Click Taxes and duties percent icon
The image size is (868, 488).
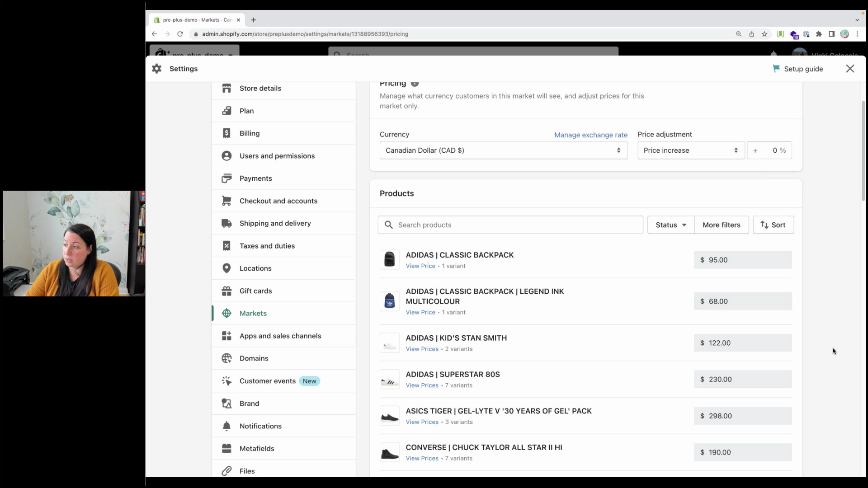pyautogui.click(x=226, y=246)
